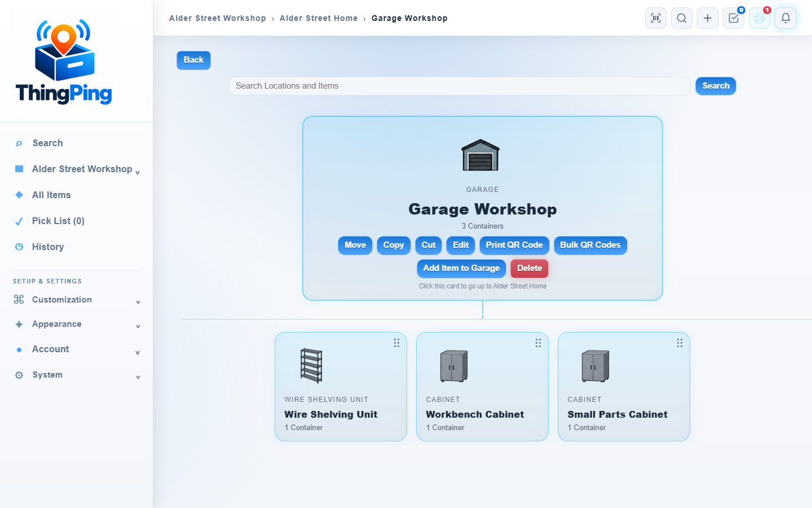
Task: Click drag handle on Wire Shelving Unit card
Action: click(x=396, y=343)
